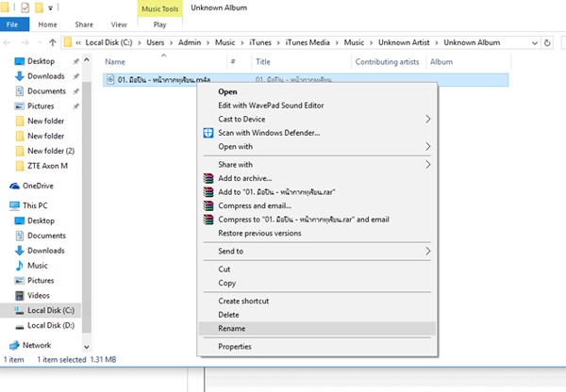Sort by the Title column header
This screenshot has width=566, height=392.
click(x=301, y=61)
